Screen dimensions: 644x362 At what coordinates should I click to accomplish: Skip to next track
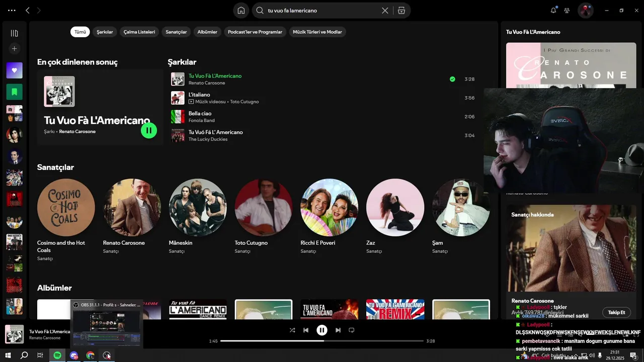pos(338,330)
